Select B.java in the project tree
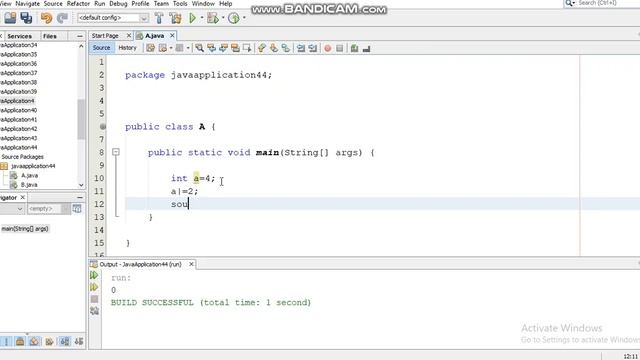The width and height of the screenshot is (640, 360). (29, 185)
